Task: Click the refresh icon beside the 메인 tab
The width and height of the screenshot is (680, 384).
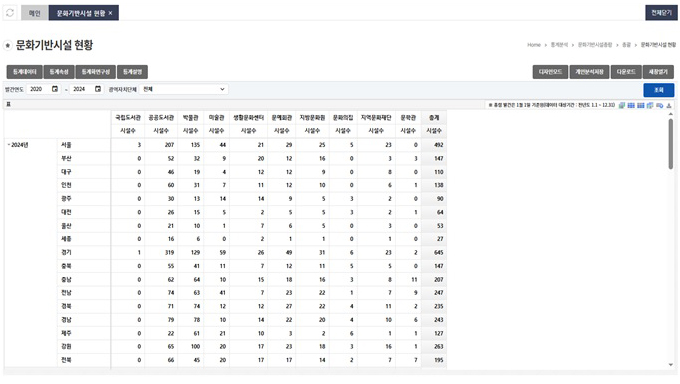Action: (10, 13)
